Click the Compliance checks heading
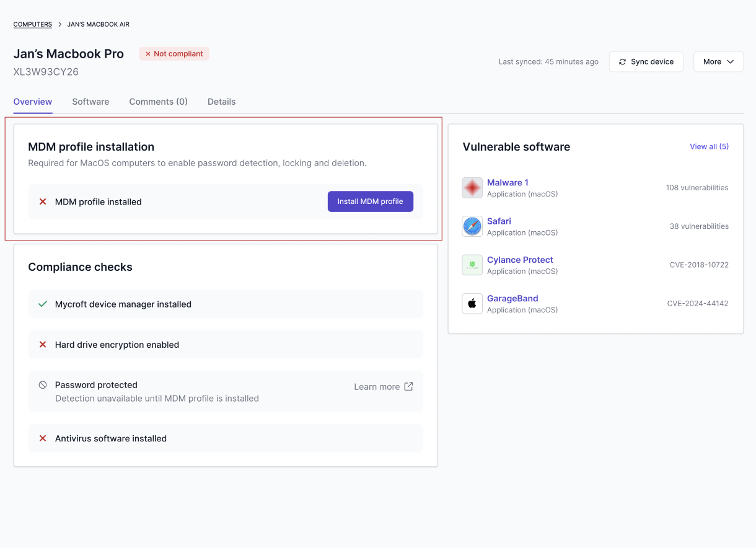Viewport: 756px width, 548px height. tap(80, 267)
